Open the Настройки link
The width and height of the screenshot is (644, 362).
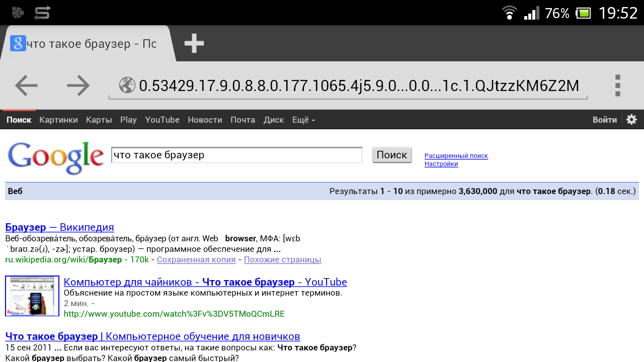pos(441,164)
